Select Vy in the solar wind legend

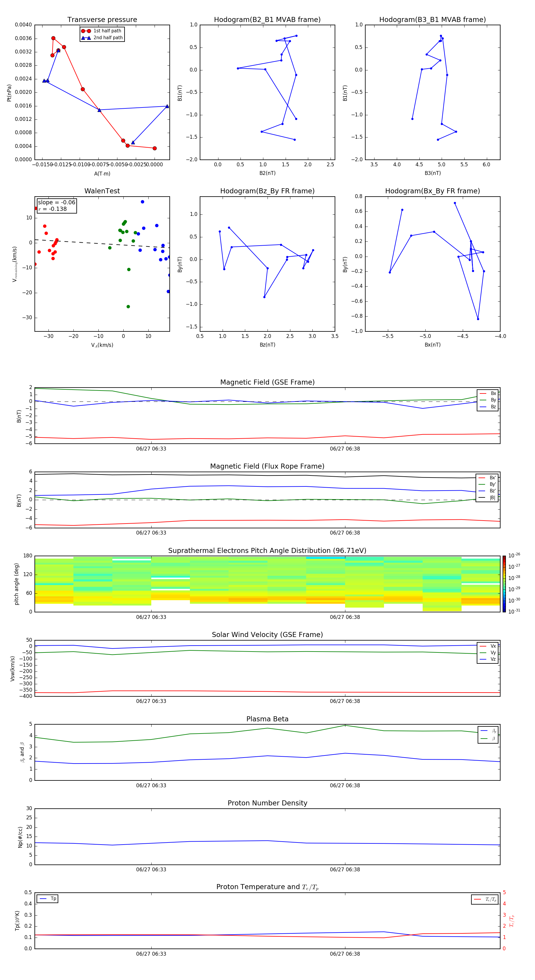(488, 652)
